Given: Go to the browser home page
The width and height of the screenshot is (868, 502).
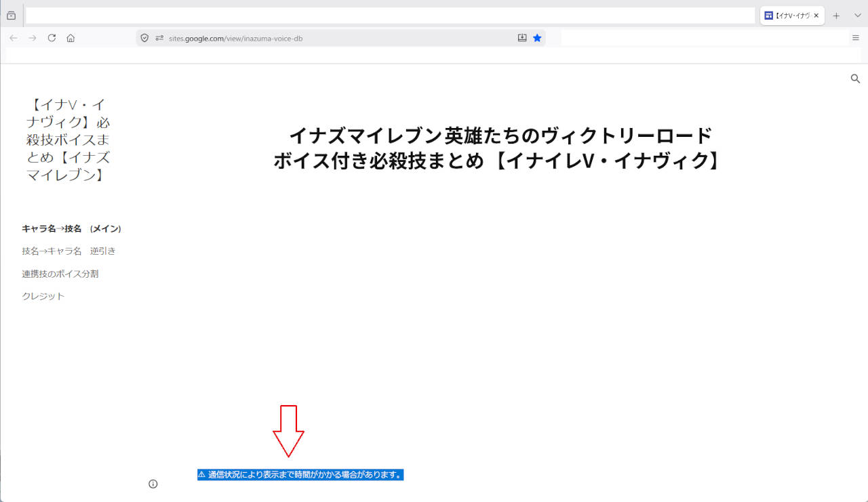Looking at the screenshot, I should coord(71,38).
